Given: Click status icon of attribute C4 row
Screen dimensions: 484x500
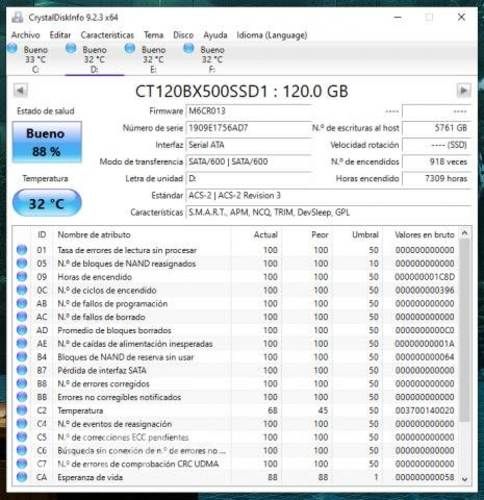Looking at the screenshot, I should (22, 423).
